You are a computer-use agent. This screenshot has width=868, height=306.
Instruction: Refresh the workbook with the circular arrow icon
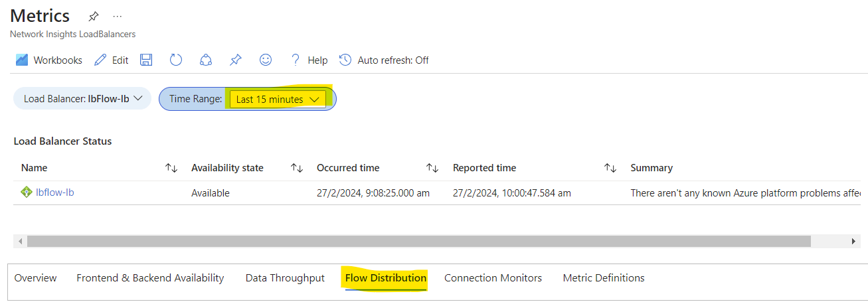[176, 60]
